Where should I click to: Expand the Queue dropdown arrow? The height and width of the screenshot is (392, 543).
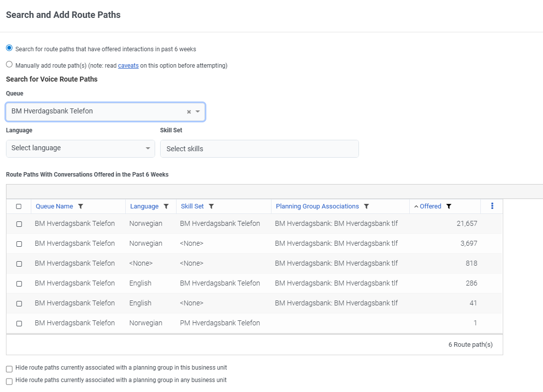click(x=197, y=112)
